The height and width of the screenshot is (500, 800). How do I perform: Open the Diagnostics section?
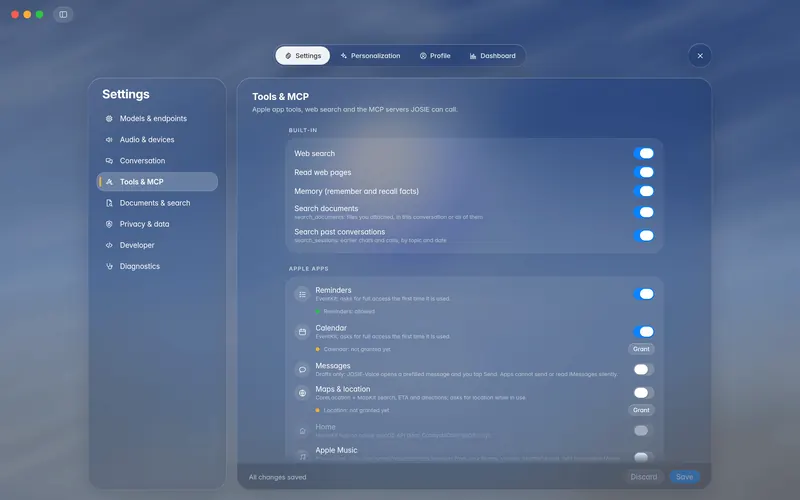157,266
